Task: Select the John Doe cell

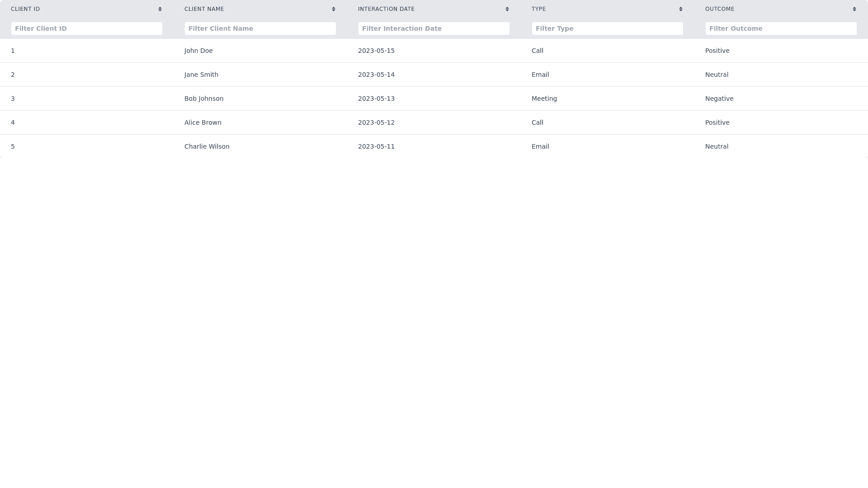Action: pyautogui.click(x=198, y=51)
